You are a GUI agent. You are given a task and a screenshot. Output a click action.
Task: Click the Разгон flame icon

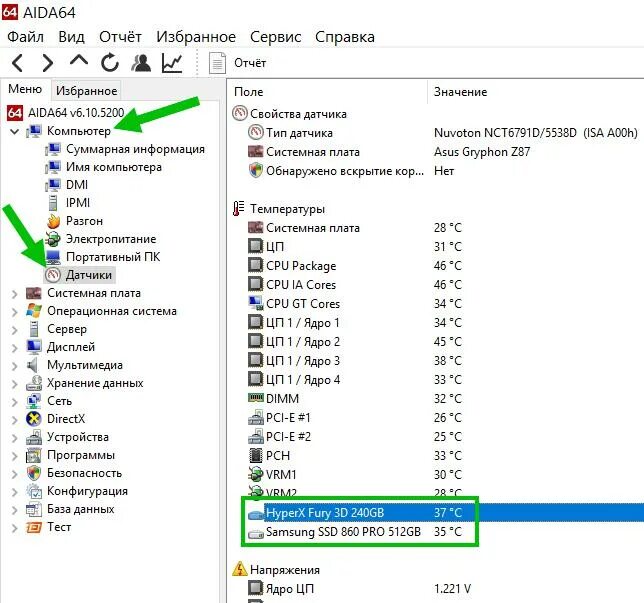(53, 221)
